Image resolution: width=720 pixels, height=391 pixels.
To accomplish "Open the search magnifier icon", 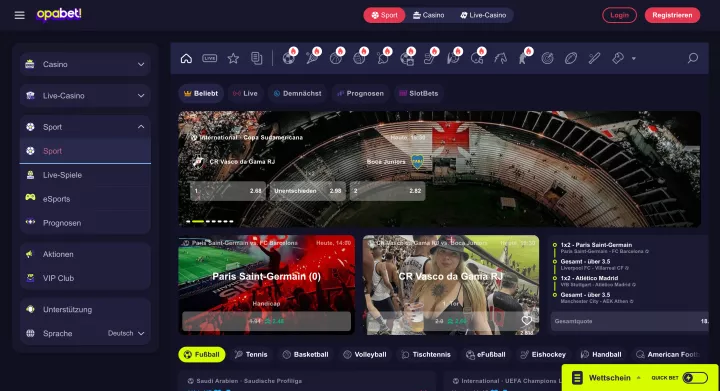I will (692, 58).
